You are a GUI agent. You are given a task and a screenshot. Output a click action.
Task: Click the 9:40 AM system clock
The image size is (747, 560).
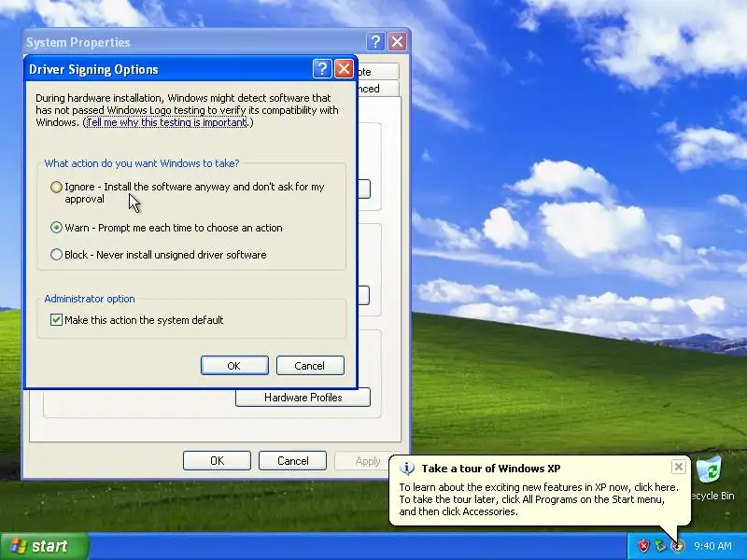[712, 546]
